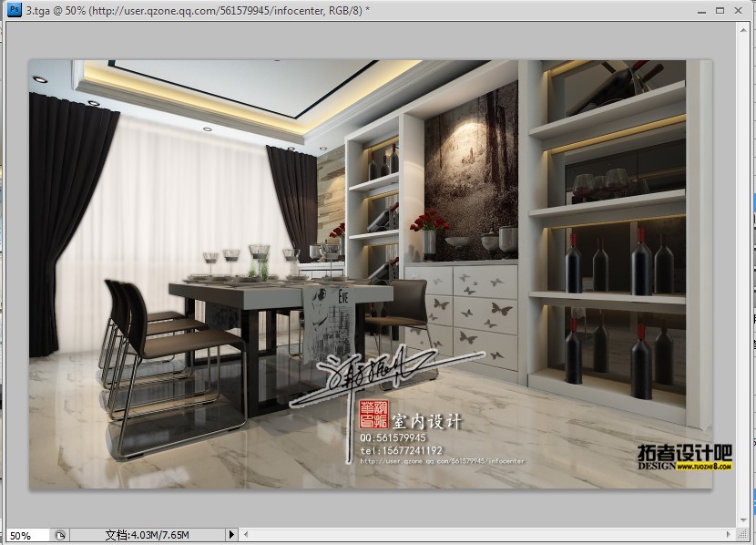The height and width of the screenshot is (545, 756).
Task: Maximize the 3.tga document window
Action: pos(720,10)
